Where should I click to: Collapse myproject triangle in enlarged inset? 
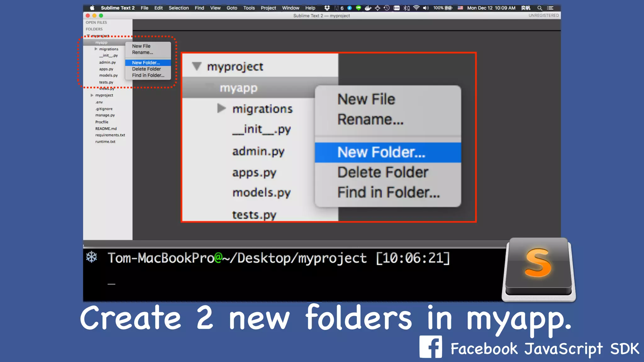197,66
